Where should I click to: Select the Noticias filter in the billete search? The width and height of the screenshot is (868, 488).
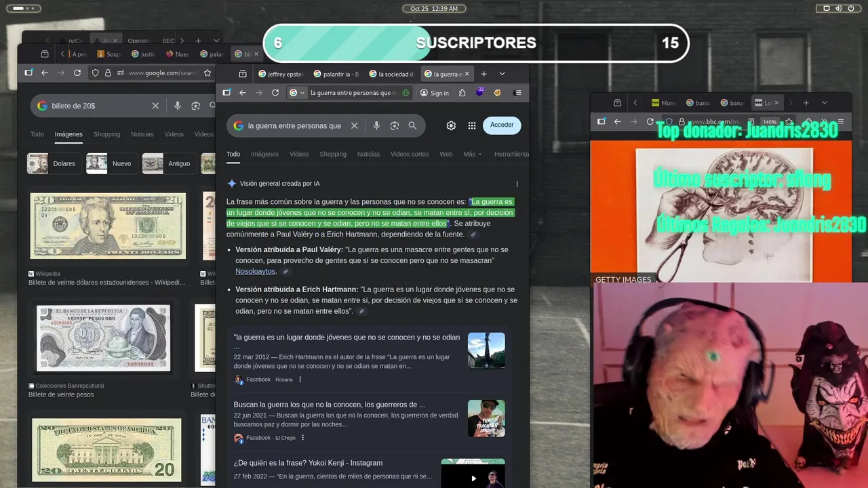tap(142, 134)
